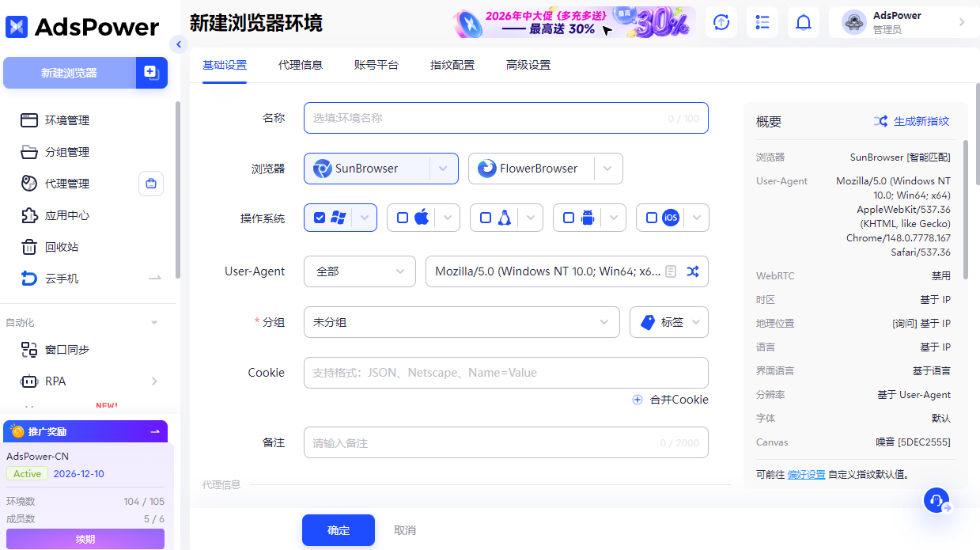Expand the Android version dropdown arrow
This screenshot has height=550, width=980.
(614, 218)
